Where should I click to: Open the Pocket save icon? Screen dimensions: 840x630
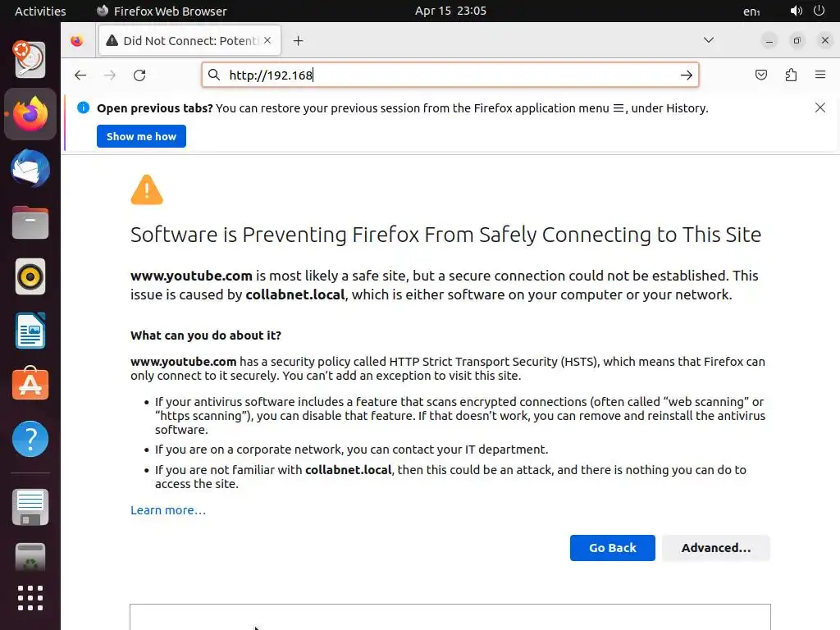point(761,75)
